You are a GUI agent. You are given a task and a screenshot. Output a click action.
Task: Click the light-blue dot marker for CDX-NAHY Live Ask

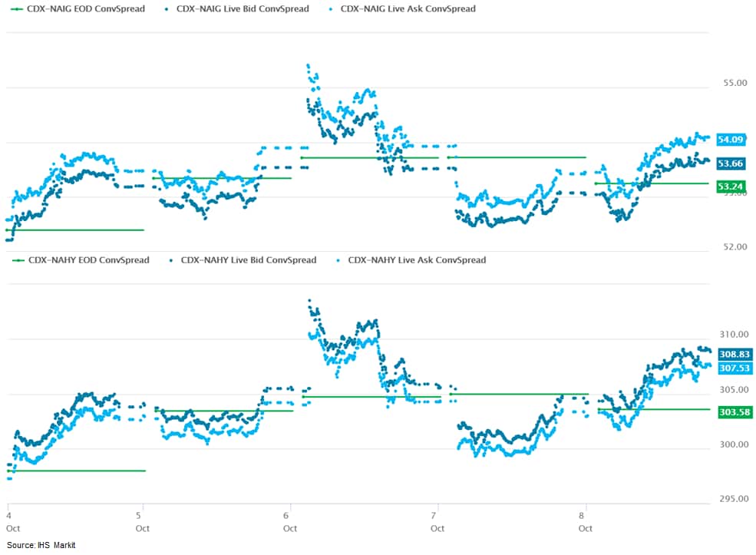[x=340, y=260]
